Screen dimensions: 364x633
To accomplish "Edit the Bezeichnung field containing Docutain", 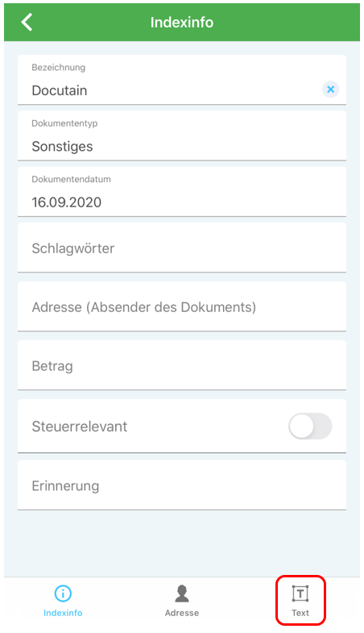I will [x=182, y=80].
